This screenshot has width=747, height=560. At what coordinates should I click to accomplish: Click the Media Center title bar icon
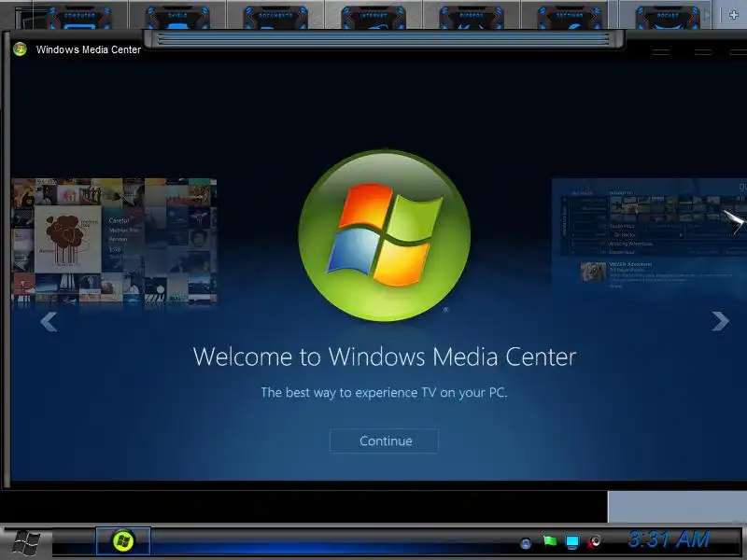pyautogui.click(x=20, y=49)
